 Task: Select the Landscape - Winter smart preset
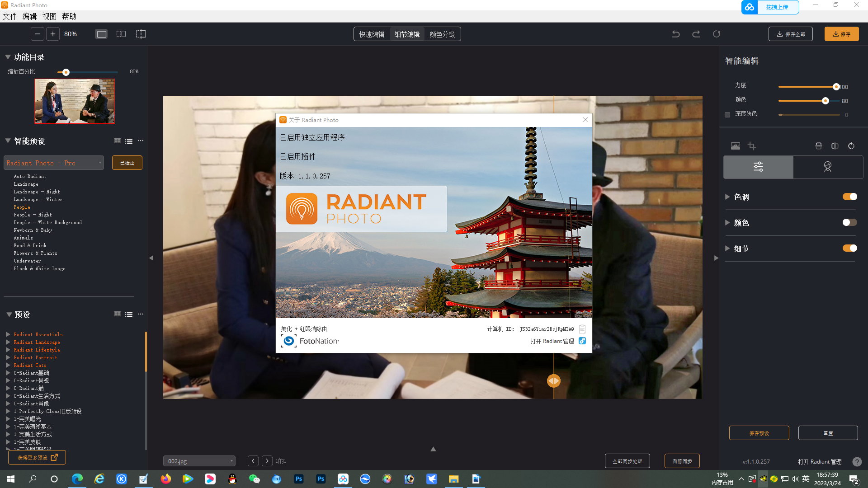click(x=38, y=199)
